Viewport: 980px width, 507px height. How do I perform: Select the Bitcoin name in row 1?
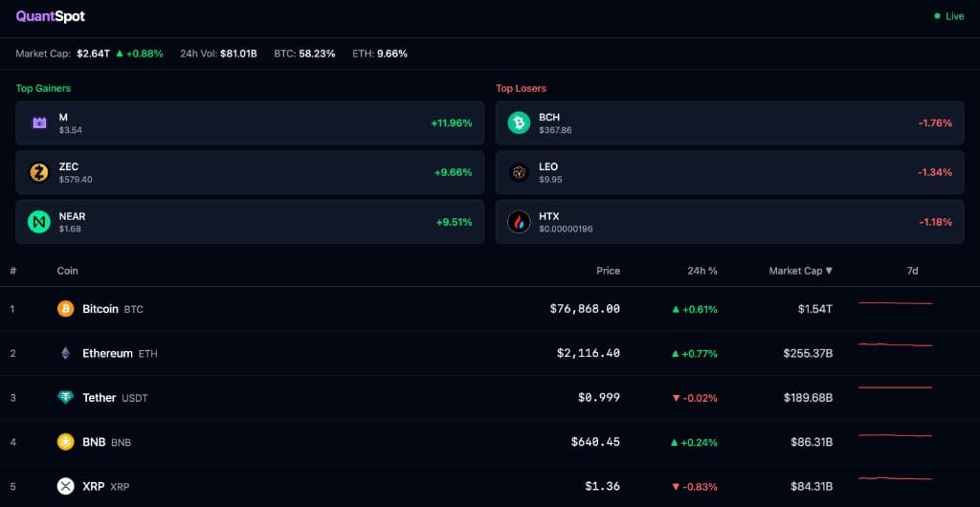(100, 309)
